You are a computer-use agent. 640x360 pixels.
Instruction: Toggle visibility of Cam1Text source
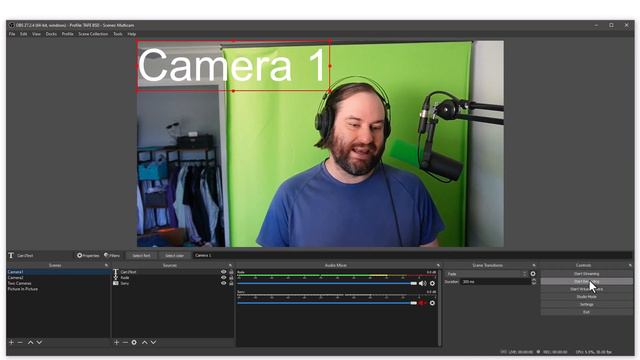[x=223, y=272]
